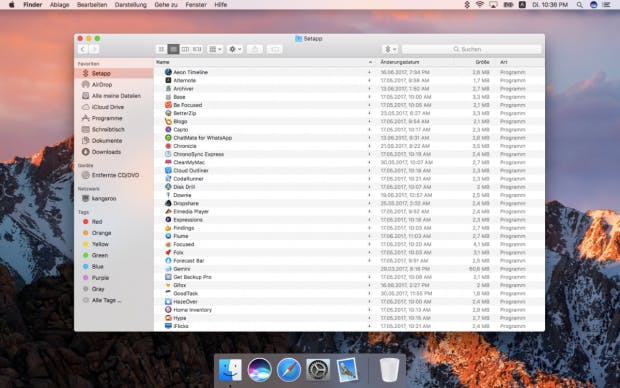Select the CodeRunner row
This screenshot has height=388, width=620.
tap(349, 179)
